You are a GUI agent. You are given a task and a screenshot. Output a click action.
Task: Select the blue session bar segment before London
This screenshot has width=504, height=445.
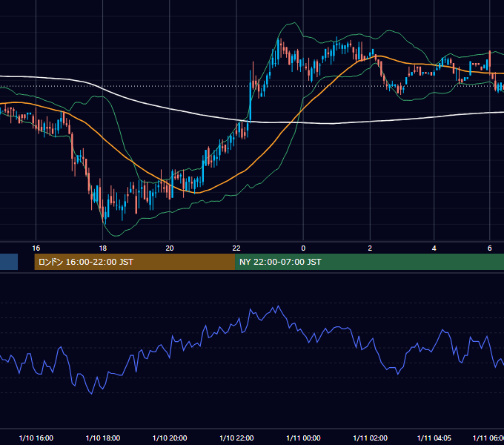(x=9, y=262)
